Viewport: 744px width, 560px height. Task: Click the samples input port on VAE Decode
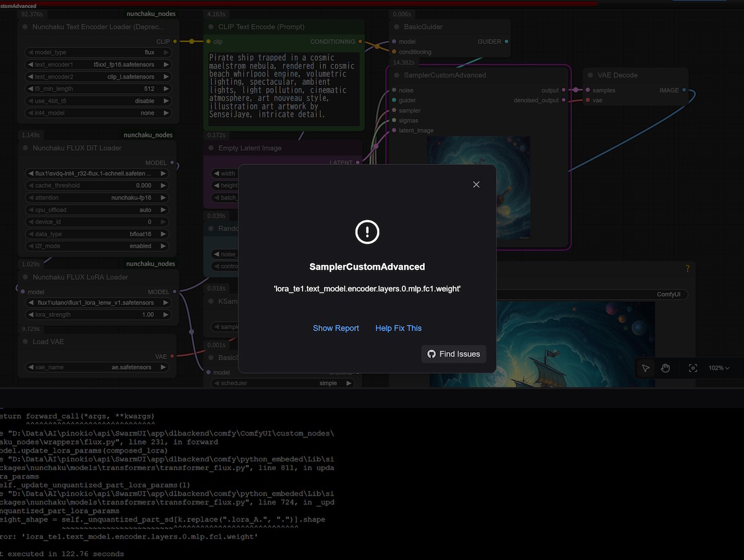pos(587,90)
